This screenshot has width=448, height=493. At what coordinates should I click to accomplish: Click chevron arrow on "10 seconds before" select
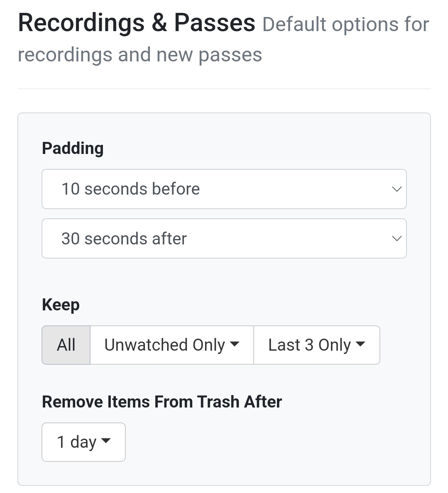tap(397, 189)
